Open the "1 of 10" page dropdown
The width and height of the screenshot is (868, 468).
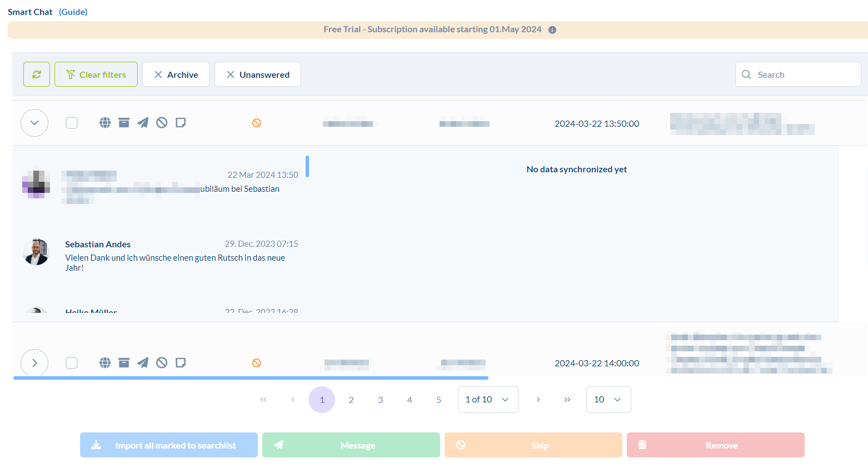coord(488,400)
